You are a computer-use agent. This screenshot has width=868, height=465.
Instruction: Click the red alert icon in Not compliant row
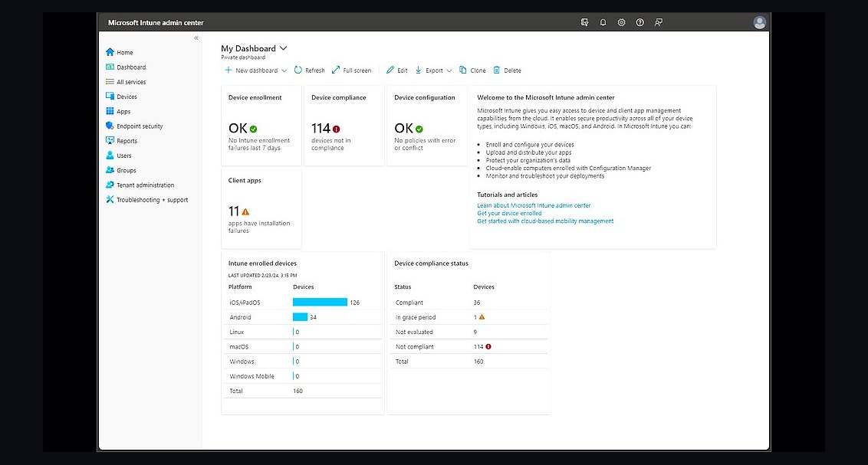(488, 347)
